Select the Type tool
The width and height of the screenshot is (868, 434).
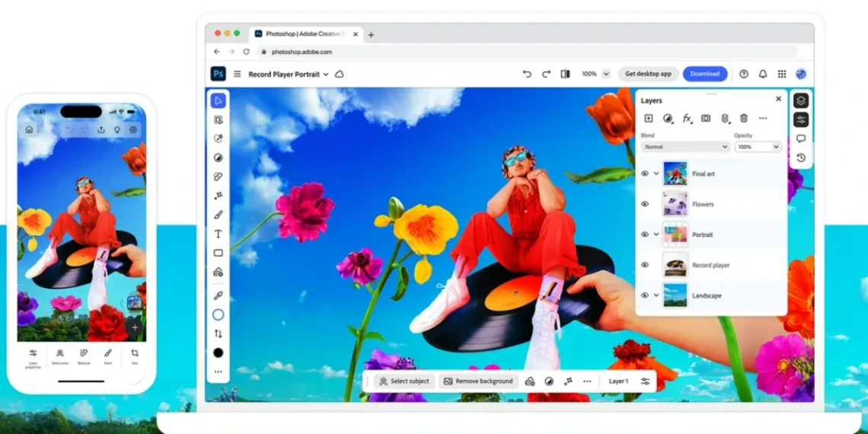coord(218,234)
